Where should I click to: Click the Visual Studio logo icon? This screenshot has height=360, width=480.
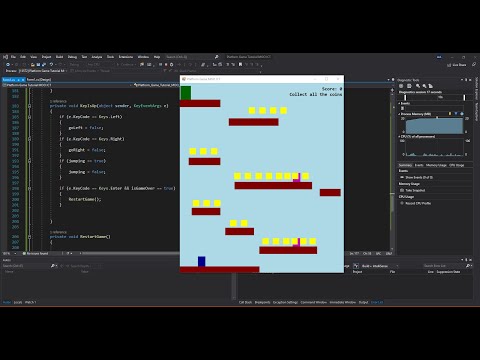coord(5,57)
